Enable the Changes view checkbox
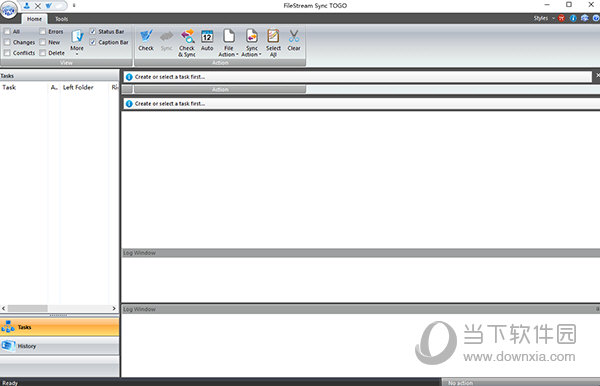Viewport: 600px width, 386px height. (7, 42)
